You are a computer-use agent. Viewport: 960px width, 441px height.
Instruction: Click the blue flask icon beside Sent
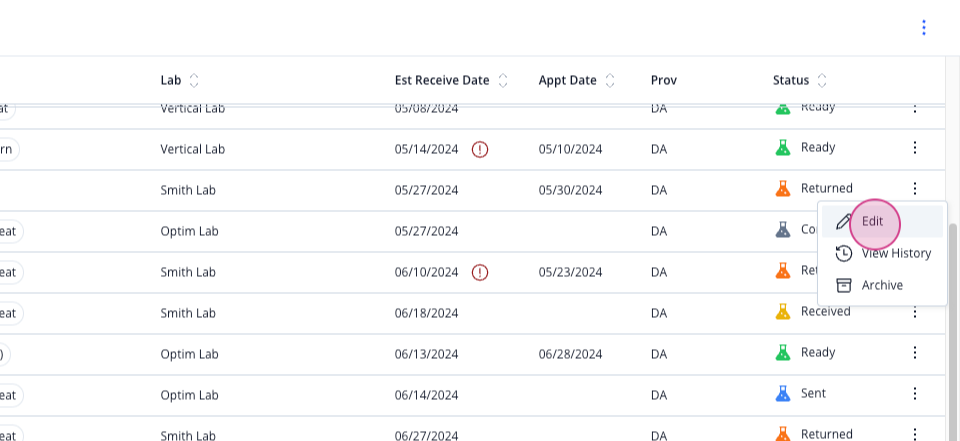(x=782, y=393)
